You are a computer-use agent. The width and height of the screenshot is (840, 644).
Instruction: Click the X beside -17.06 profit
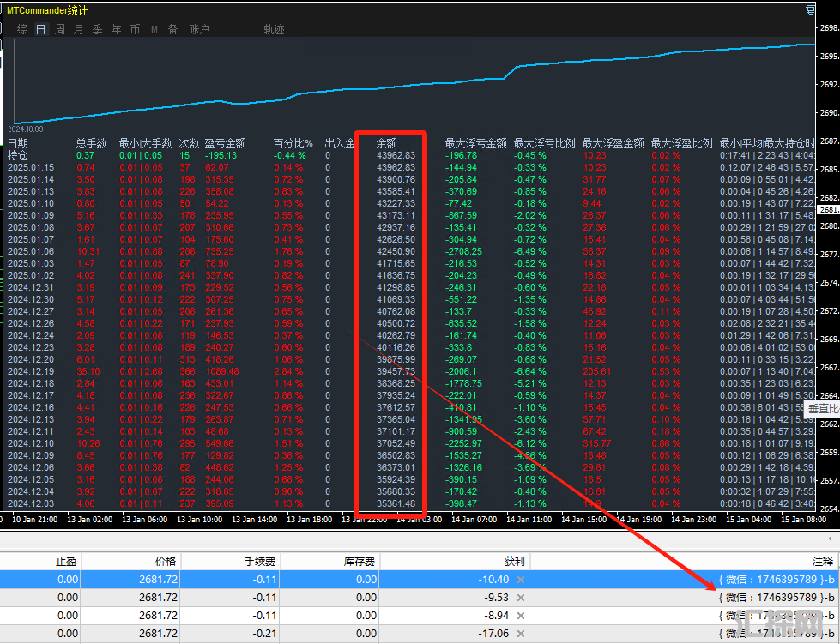click(x=521, y=634)
